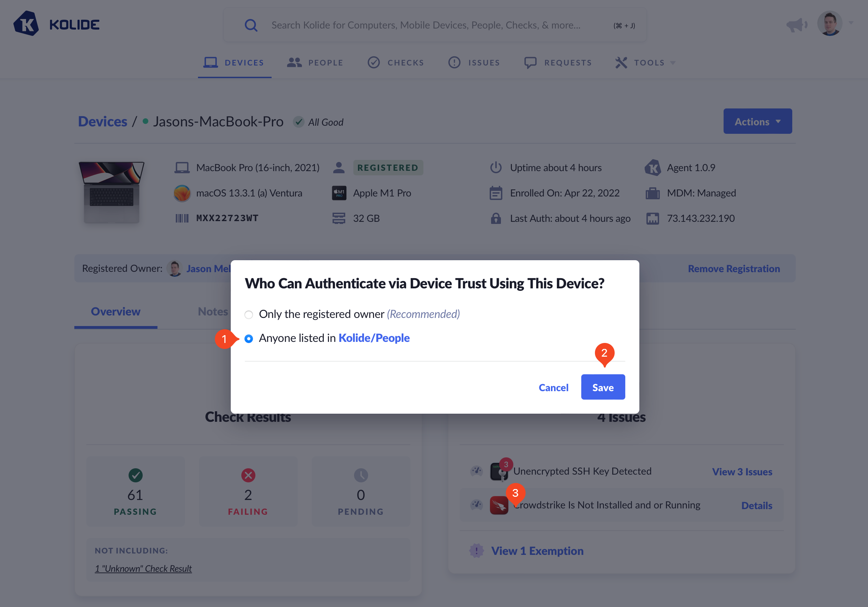This screenshot has height=607, width=868.
Task: Click the All Good status checkmark icon
Action: point(298,122)
